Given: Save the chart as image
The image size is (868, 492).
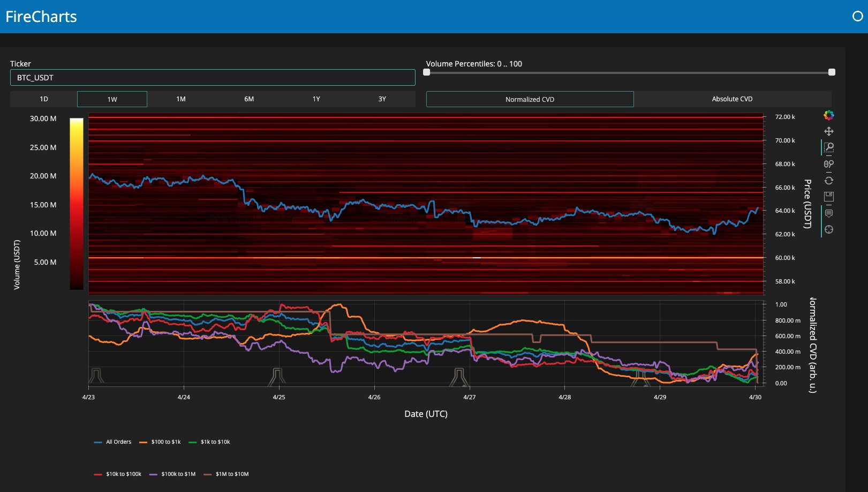Looking at the screenshot, I should 828,197.
